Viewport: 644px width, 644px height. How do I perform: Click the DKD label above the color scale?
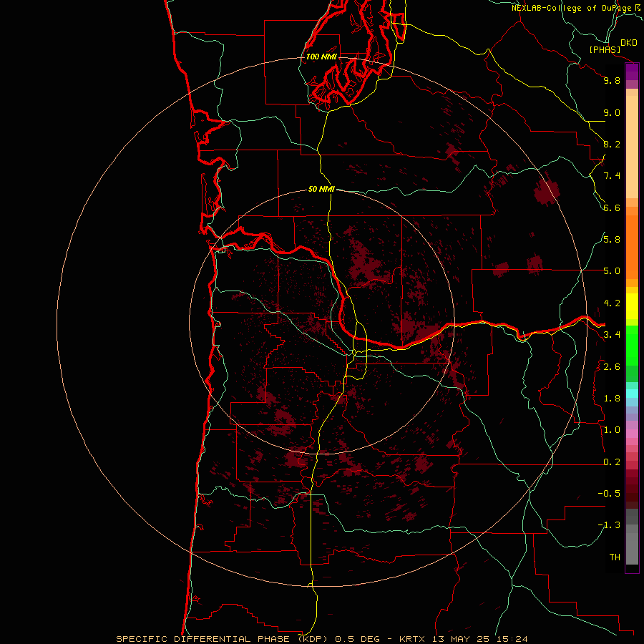pyautogui.click(x=629, y=43)
